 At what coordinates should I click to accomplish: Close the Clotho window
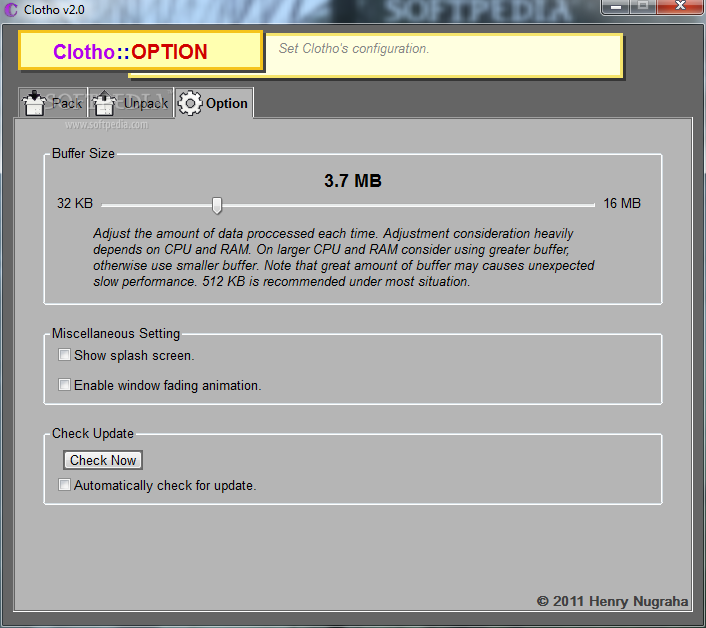click(680, 6)
